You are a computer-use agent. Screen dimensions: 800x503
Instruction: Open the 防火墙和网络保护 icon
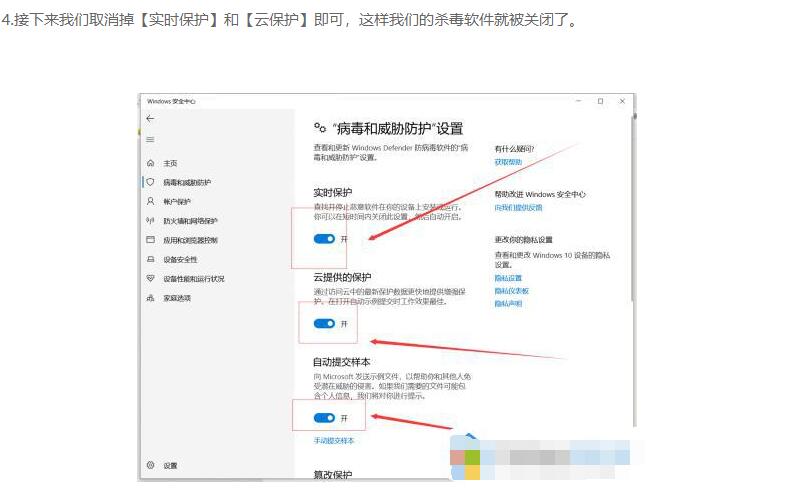(150, 220)
